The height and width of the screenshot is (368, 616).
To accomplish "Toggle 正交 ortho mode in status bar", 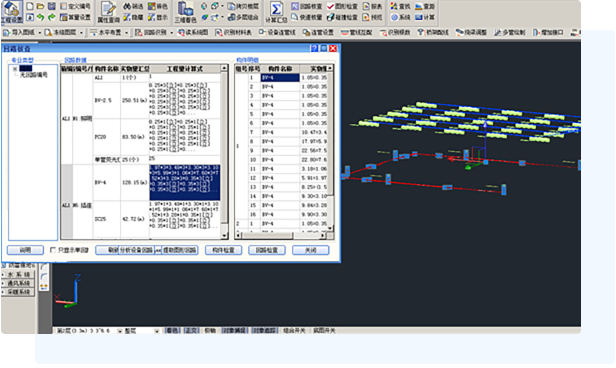I will point(191,331).
